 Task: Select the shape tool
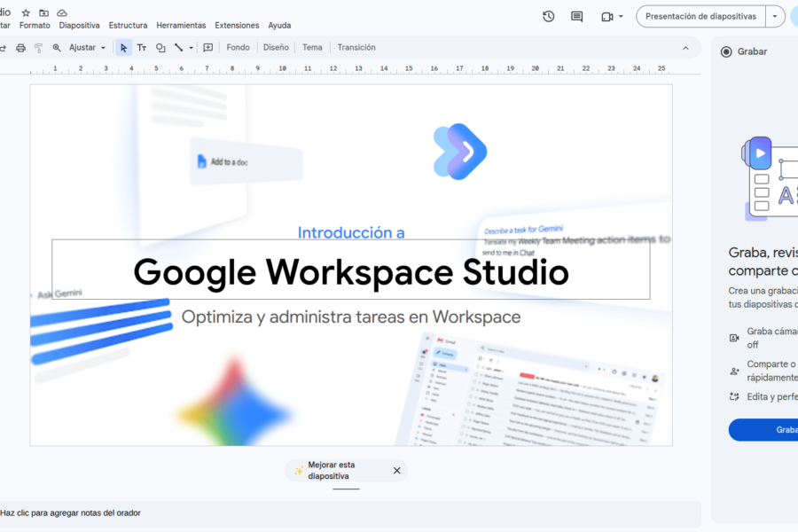pyautogui.click(x=160, y=48)
